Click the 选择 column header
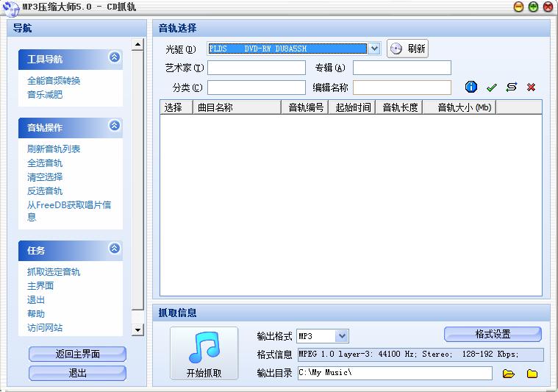The height and width of the screenshot is (392, 558). [176, 107]
